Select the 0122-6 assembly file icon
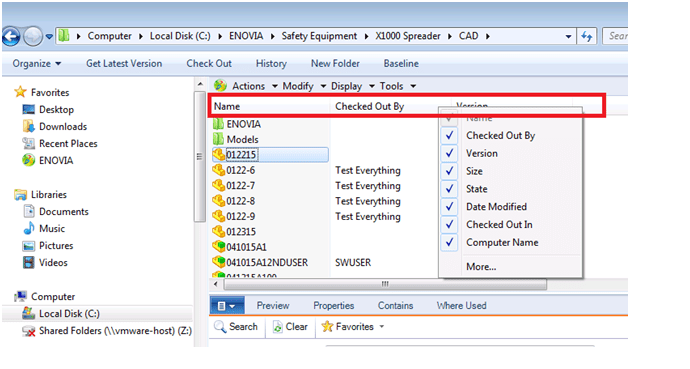 point(219,170)
